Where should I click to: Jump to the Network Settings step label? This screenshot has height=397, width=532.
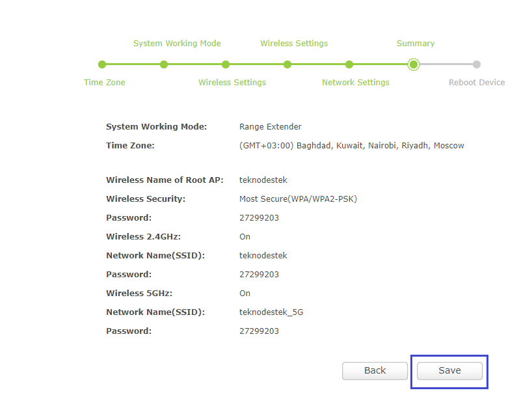(x=356, y=83)
